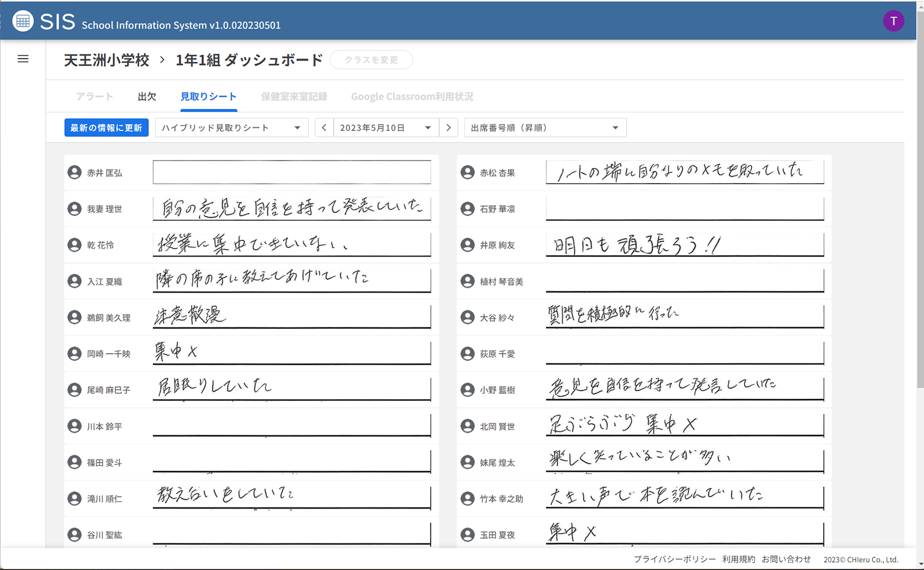Click avatar icon for 入江 夏織
The width and height of the screenshot is (924, 570).
click(x=75, y=282)
